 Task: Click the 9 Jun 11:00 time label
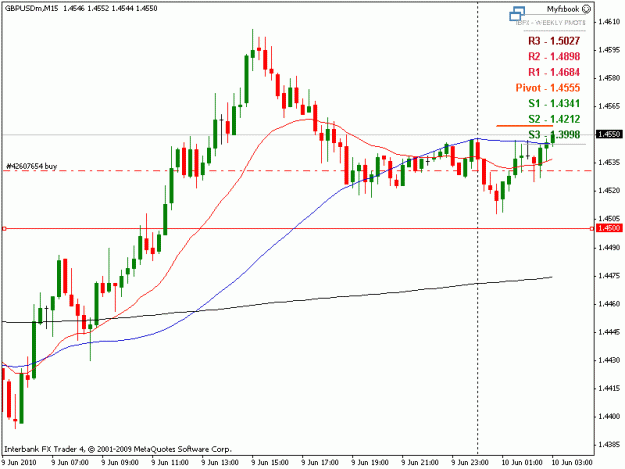pyautogui.click(x=170, y=463)
